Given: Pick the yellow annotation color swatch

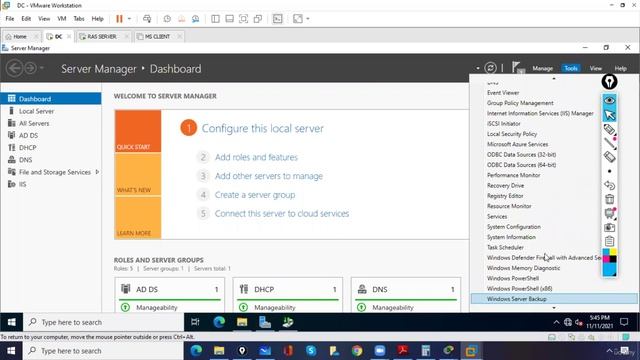Looking at the screenshot, I should (613, 252).
